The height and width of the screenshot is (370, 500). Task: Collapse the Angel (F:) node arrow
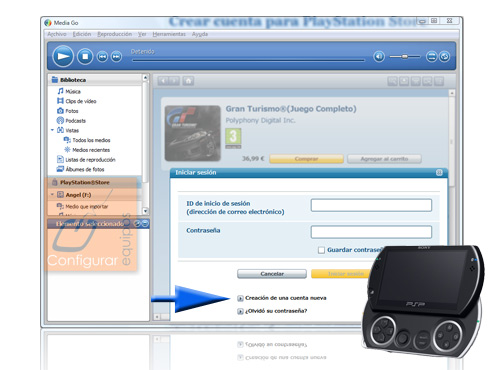pos(52,194)
